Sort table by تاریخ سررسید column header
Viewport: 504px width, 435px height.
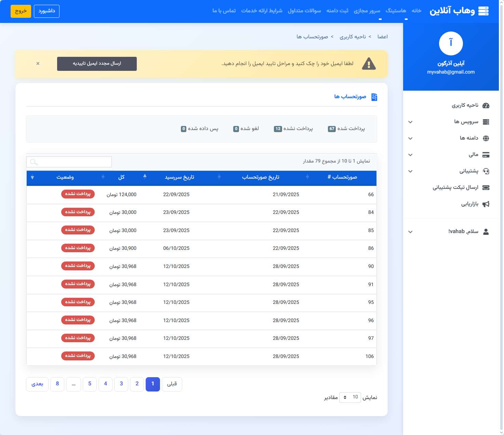pyautogui.click(x=180, y=177)
